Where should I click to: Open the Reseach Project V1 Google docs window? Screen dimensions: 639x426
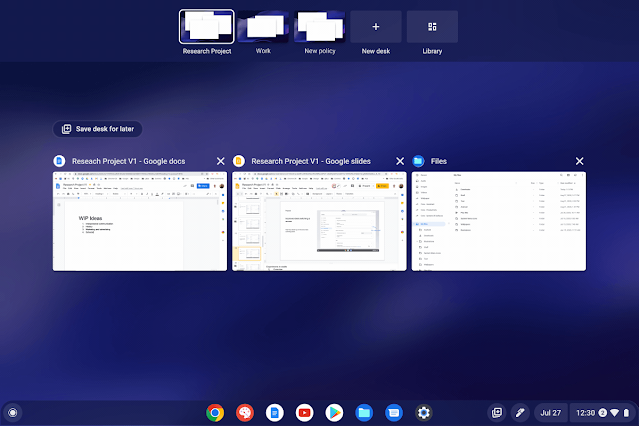point(140,221)
